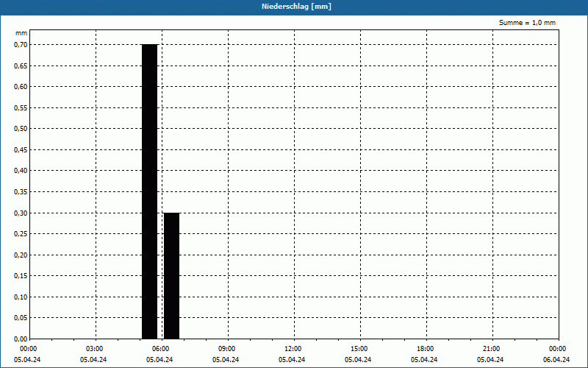
Task: Click the 0,25 y-axis value
Action: 21,234
